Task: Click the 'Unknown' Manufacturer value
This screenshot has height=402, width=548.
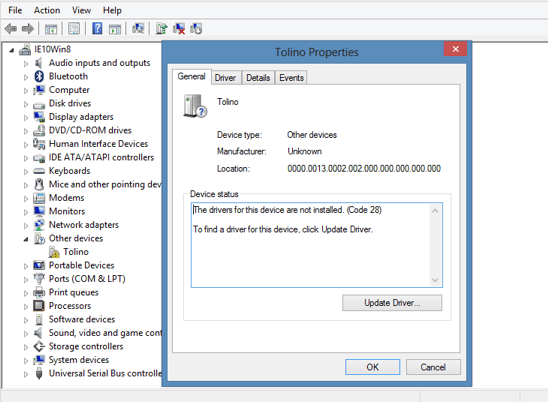Action: tap(305, 151)
